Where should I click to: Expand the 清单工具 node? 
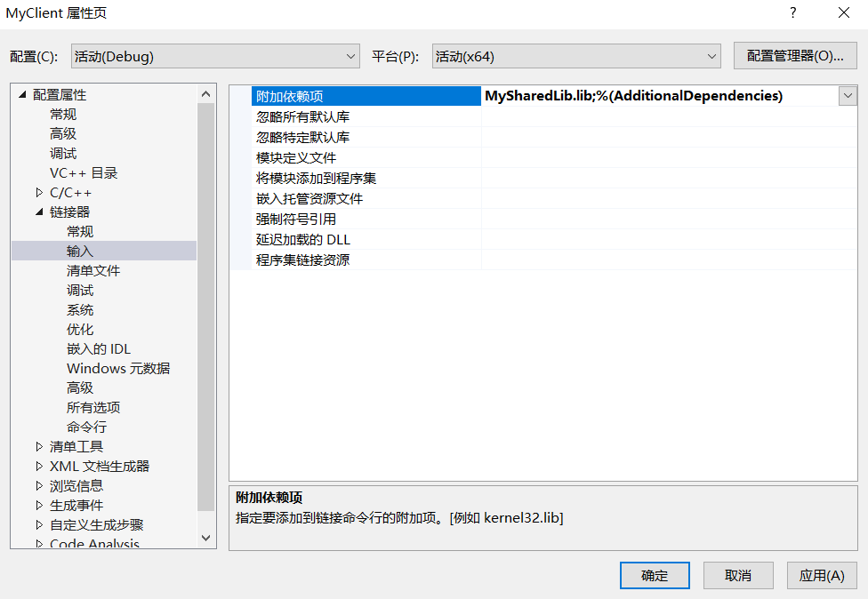39,446
